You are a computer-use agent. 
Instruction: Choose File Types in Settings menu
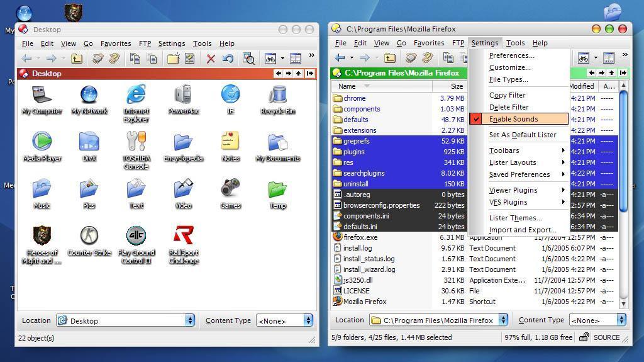pyautogui.click(x=508, y=79)
